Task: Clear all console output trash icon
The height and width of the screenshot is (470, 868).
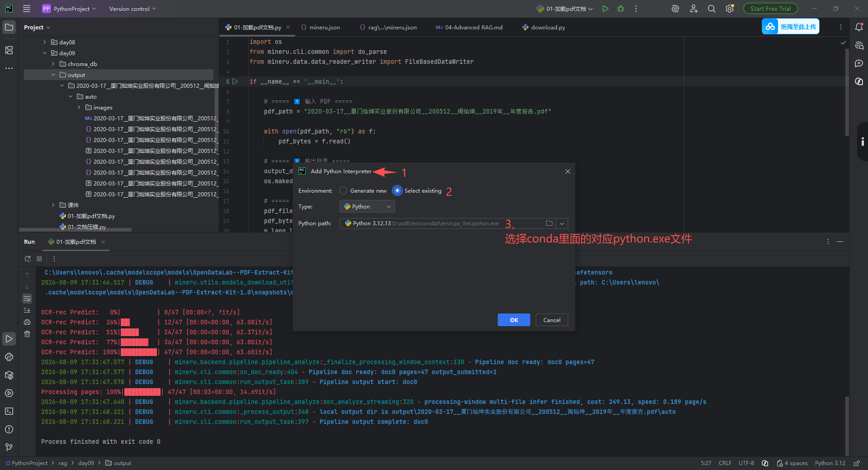Action: click(x=27, y=334)
